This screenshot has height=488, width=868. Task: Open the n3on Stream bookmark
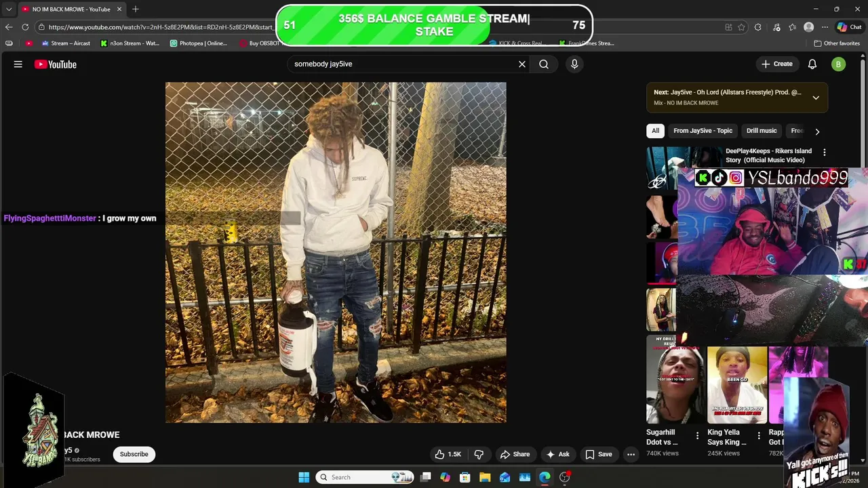[x=130, y=43]
